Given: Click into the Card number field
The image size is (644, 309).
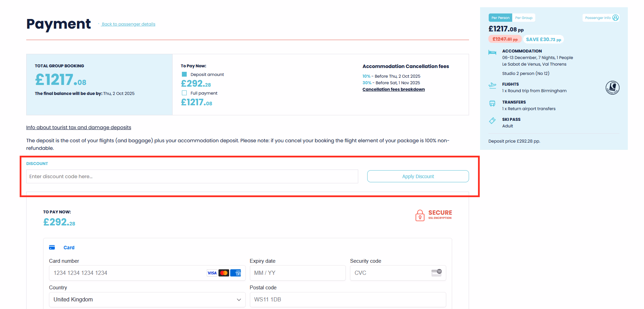Looking at the screenshot, I should click(128, 273).
